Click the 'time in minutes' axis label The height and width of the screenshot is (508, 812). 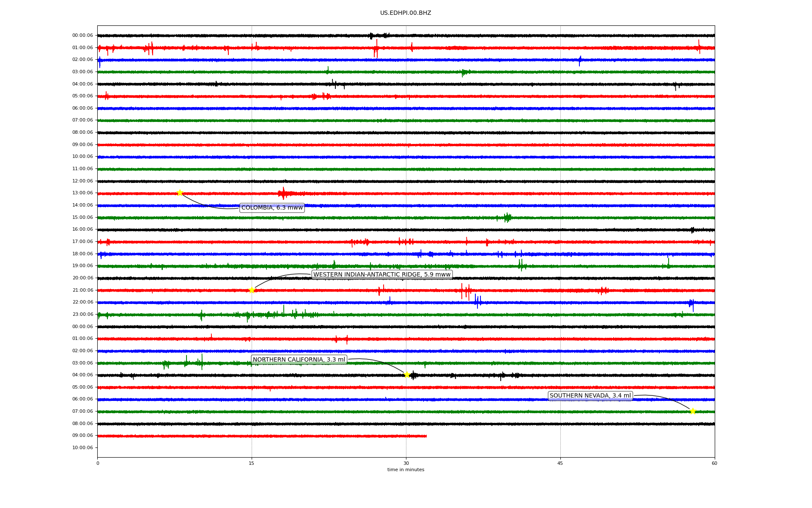tap(406, 470)
